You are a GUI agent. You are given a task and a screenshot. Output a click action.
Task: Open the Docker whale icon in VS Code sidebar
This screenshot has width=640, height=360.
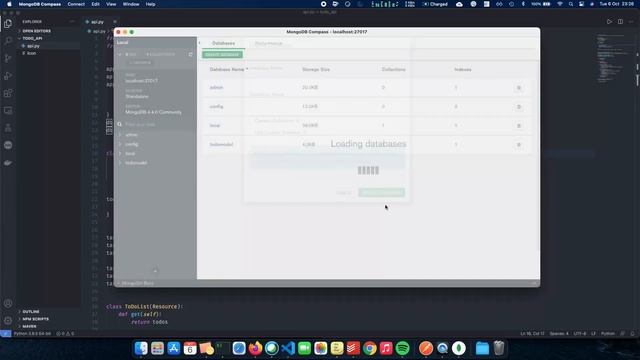pyautogui.click(x=8, y=163)
